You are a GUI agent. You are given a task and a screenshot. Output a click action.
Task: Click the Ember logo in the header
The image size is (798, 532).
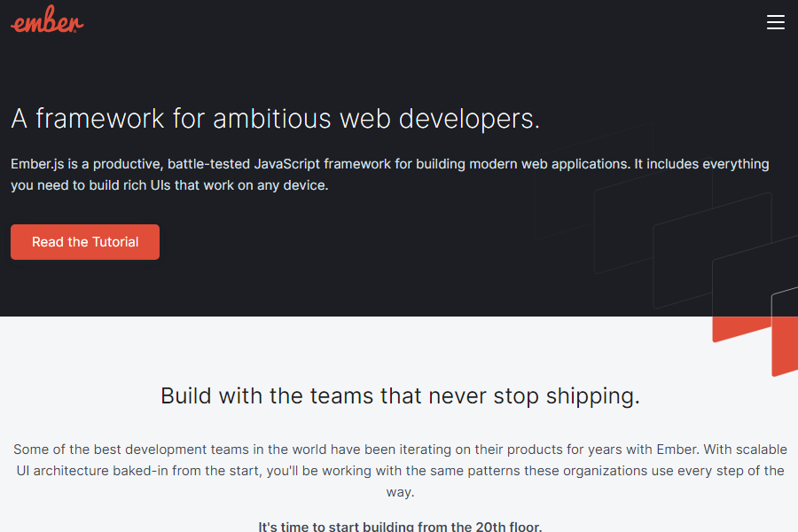click(x=47, y=22)
